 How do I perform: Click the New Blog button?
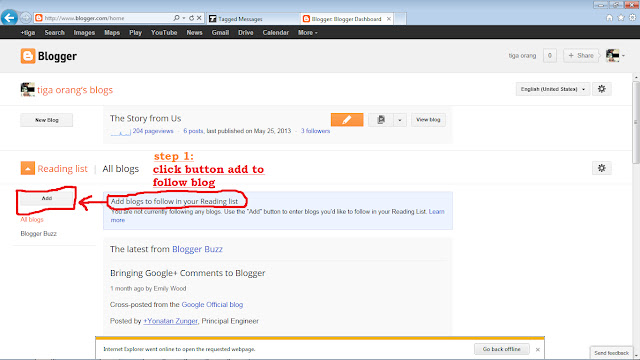coord(47,120)
